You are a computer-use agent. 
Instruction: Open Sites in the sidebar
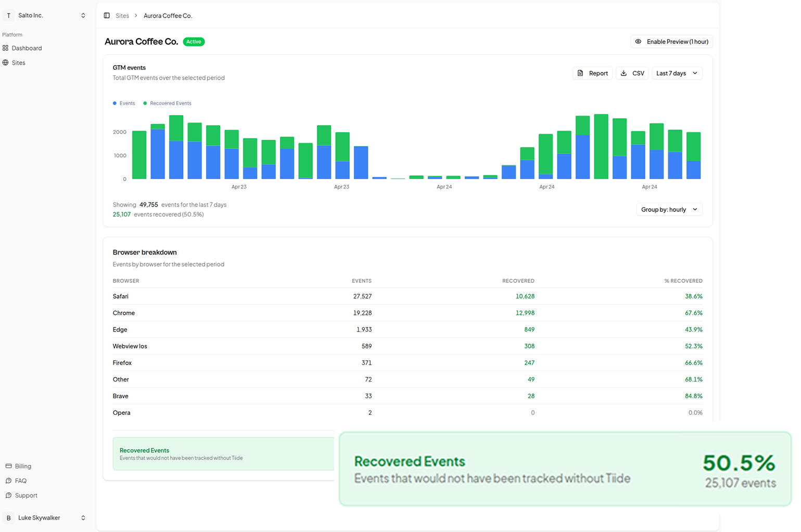tap(18, 62)
